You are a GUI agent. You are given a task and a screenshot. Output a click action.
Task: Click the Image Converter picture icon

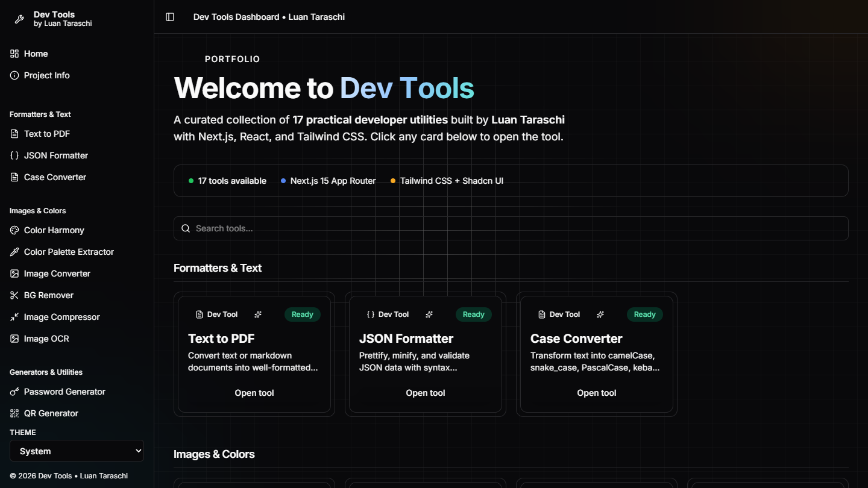[x=14, y=274]
